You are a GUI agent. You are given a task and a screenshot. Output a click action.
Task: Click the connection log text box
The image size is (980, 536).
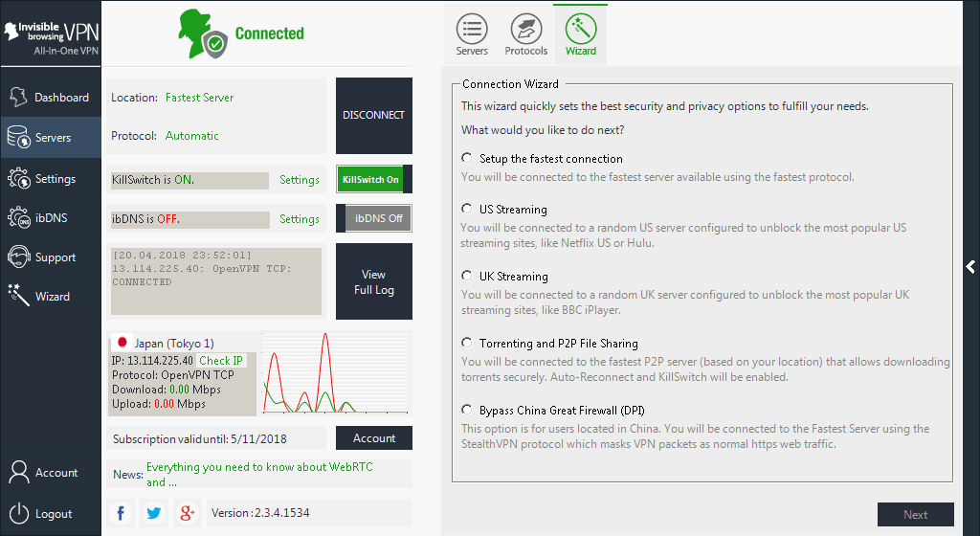click(216, 281)
